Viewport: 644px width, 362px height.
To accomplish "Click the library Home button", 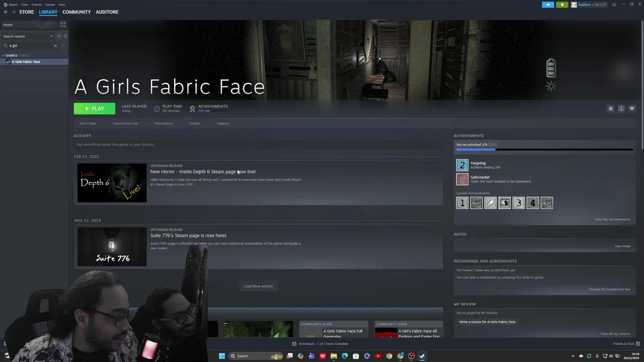I will click(x=29, y=25).
